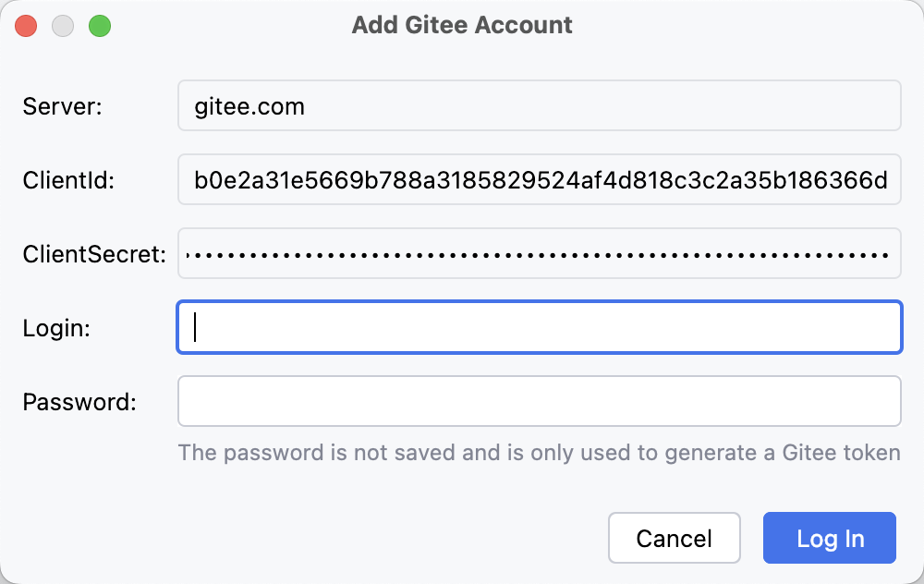Focus the empty Password field
Image resolution: width=924 pixels, height=584 pixels.
tap(539, 402)
